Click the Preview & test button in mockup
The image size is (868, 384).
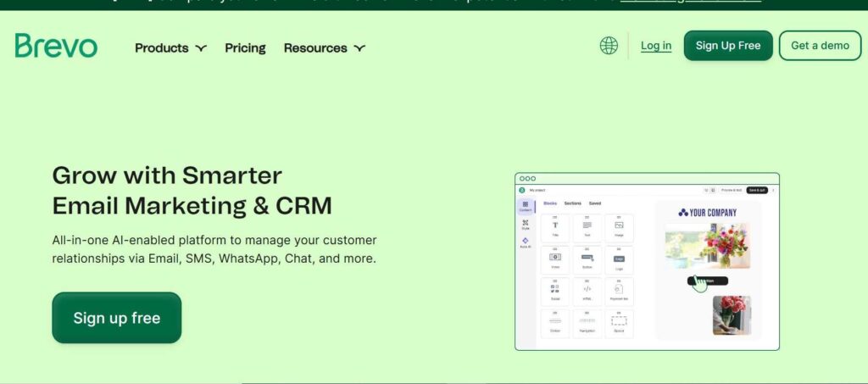[x=732, y=190]
